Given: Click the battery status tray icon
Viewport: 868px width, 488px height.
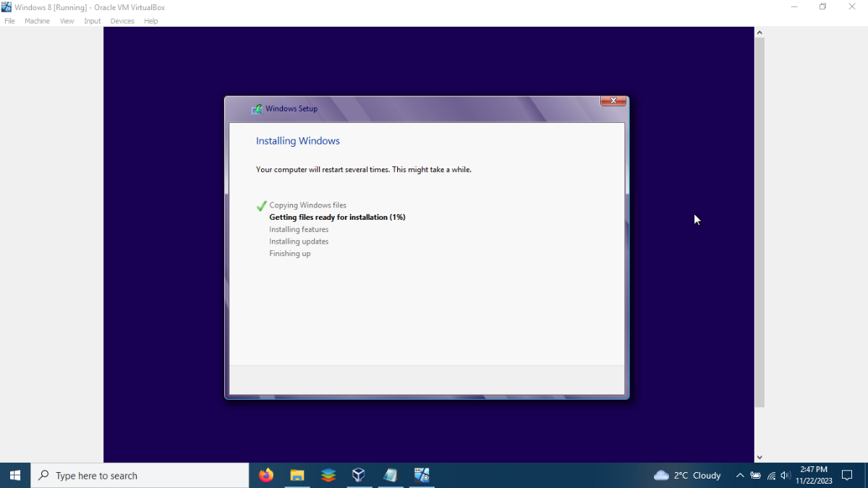Looking at the screenshot, I should [755, 475].
